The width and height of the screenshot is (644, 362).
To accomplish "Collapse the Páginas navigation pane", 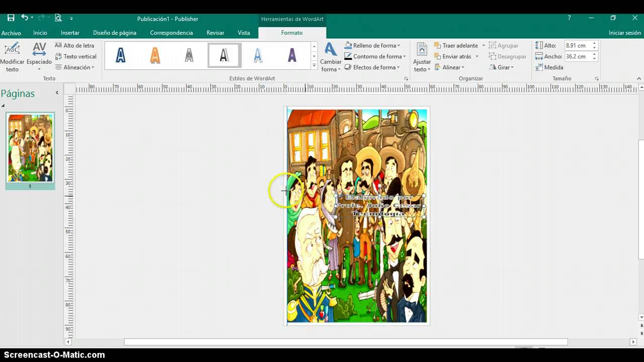I will (x=57, y=93).
